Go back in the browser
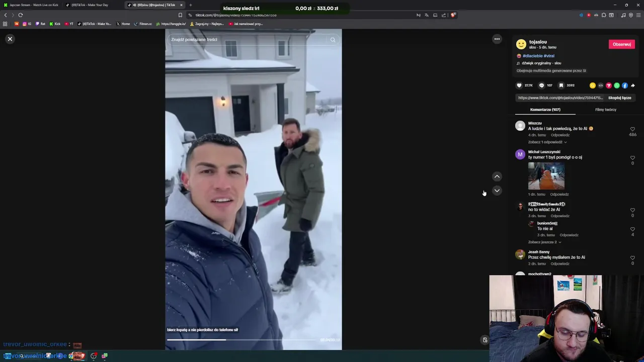Viewport: 644px width, 362px height. click(6, 15)
